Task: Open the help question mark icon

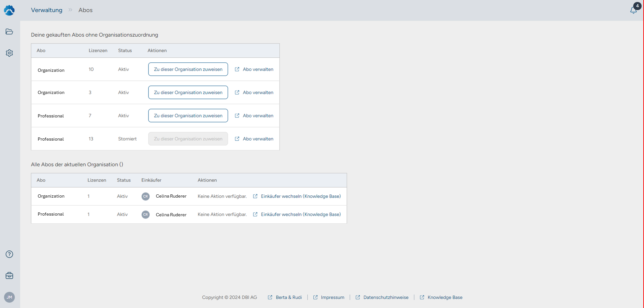Action: [x=9, y=254]
